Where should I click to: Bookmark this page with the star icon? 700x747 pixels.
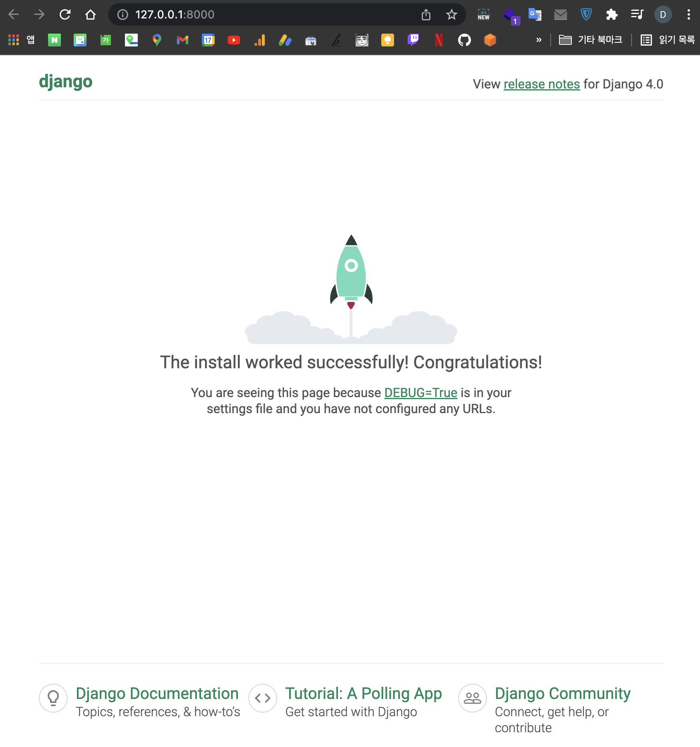(x=452, y=15)
